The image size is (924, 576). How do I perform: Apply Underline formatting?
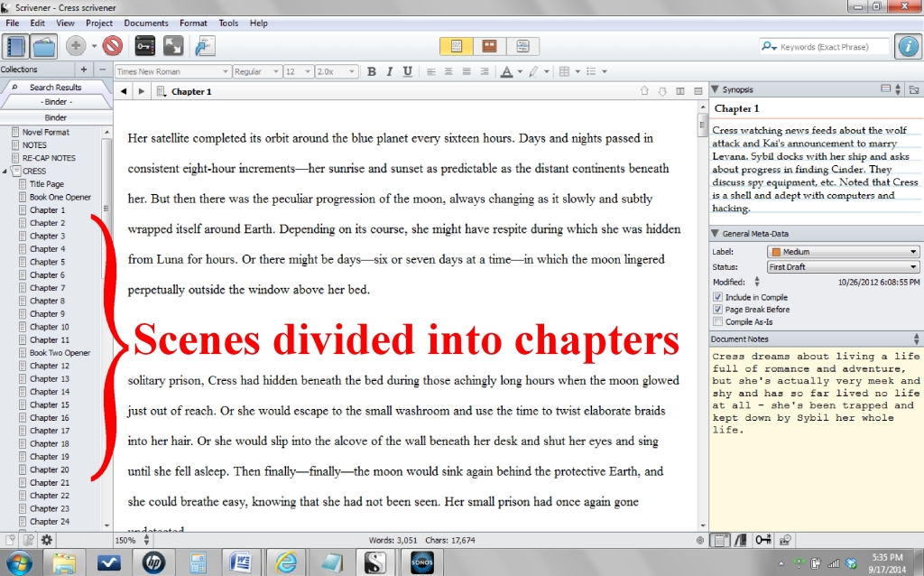[407, 71]
